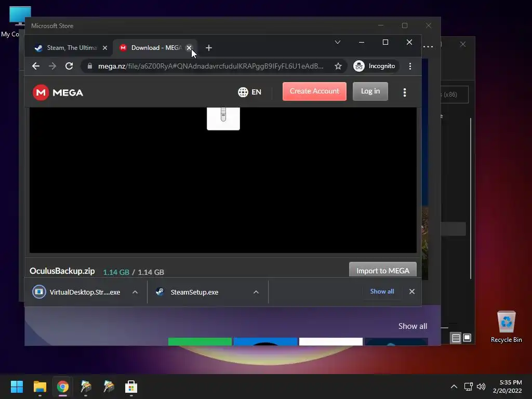Select the green app tile in Microsoft Store
Viewport: 532px width, 399px height.
[x=200, y=342]
